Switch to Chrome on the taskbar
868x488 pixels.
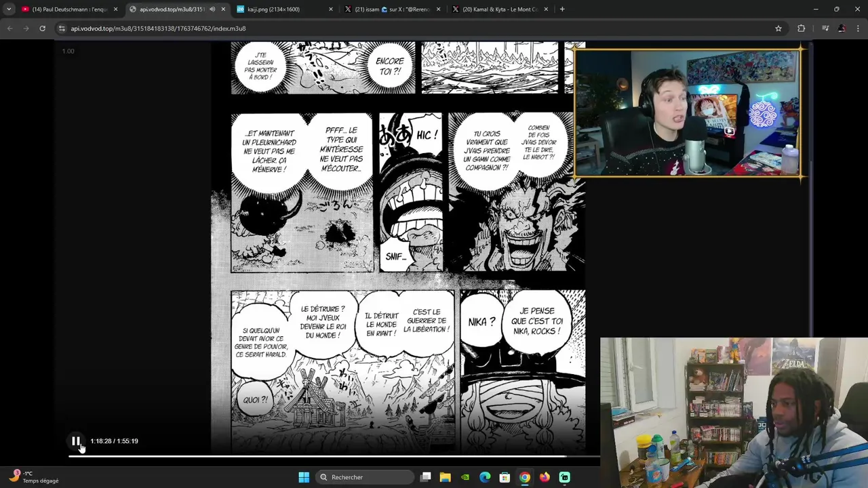[x=525, y=477]
